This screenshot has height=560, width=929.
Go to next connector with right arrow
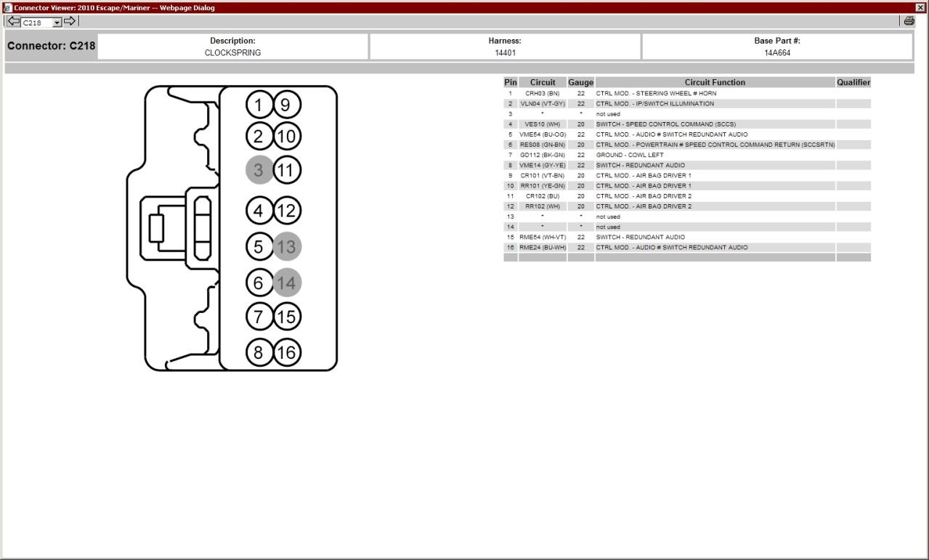(x=70, y=22)
